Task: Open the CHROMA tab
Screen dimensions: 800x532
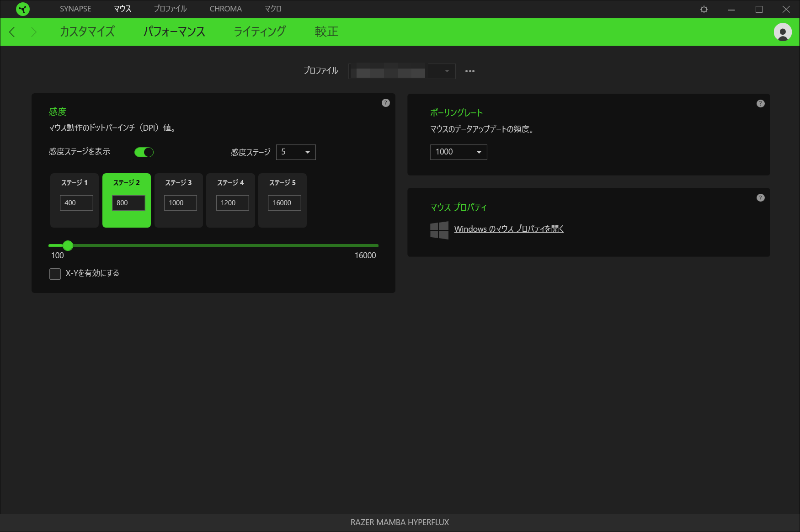Action: [226, 9]
